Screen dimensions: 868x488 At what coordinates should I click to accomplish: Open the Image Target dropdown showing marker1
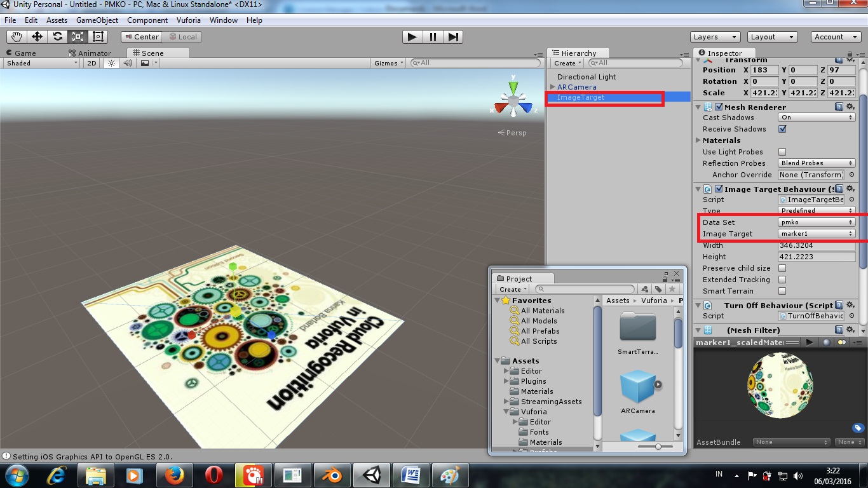(817, 234)
